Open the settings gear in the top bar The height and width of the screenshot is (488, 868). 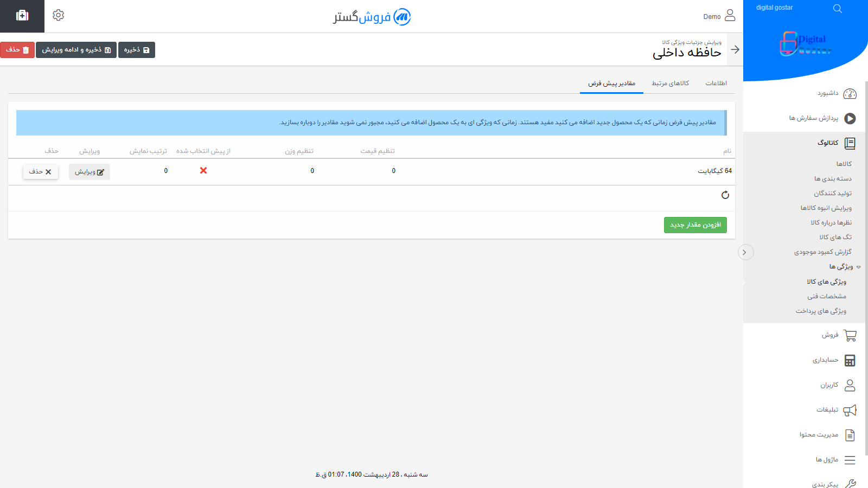coord(58,15)
